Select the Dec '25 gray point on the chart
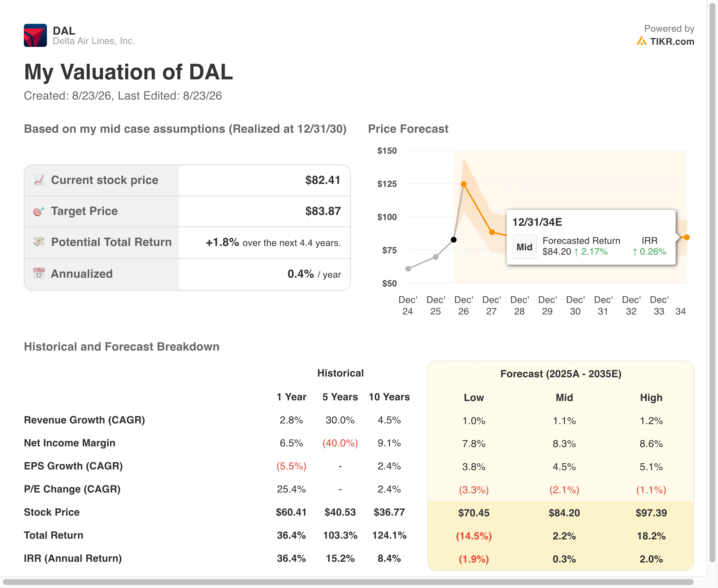The height and width of the screenshot is (588, 718). (x=436, y=257)
